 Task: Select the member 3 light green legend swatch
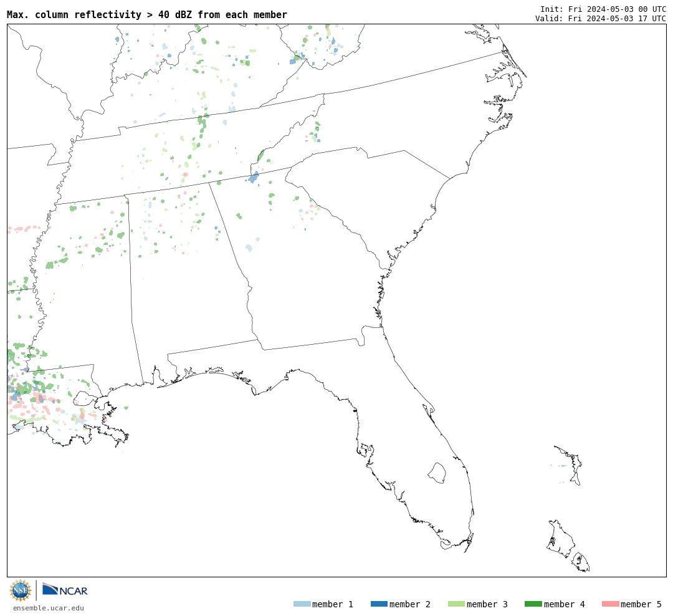[456, 604]
